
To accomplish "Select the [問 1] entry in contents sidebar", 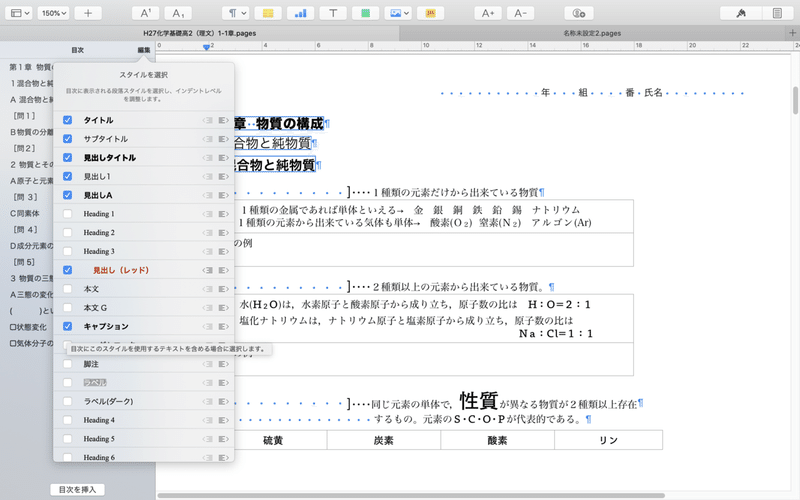I will (x=24, y=116).
